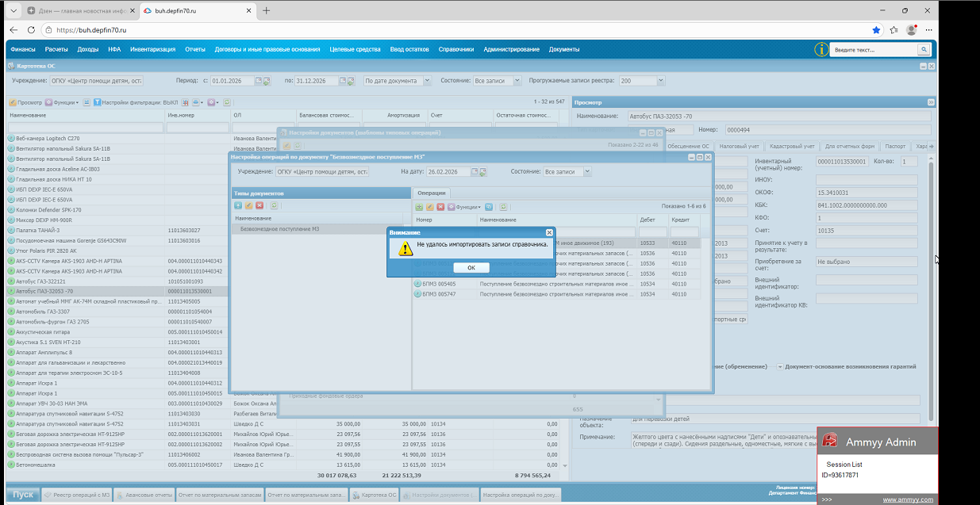Open calendar picker next to 'На дату' field

[475, 172]
